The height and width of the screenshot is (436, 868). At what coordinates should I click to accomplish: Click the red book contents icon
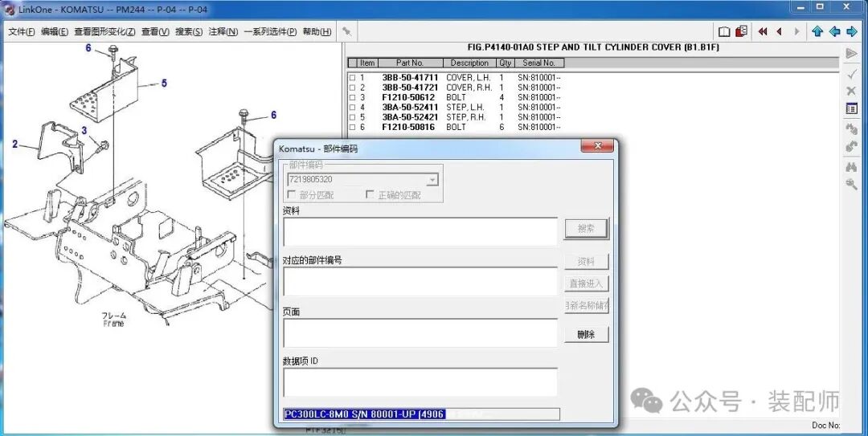click(x=741, y=31)
